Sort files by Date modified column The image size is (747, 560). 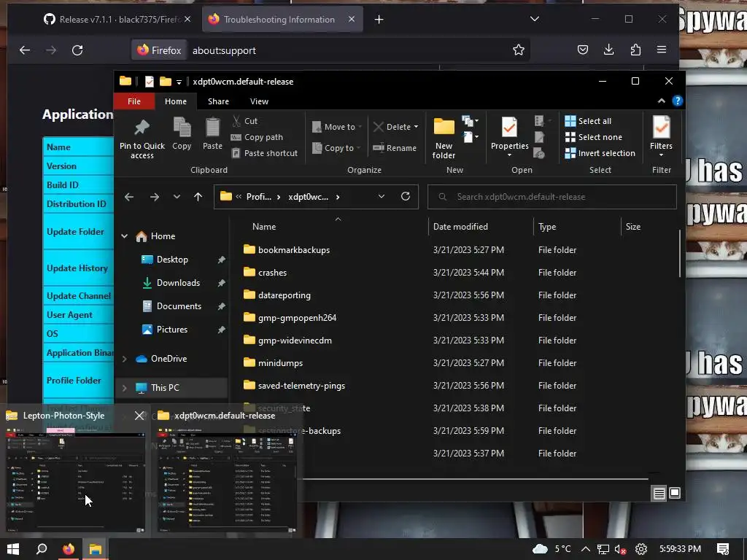pos(460,227)
